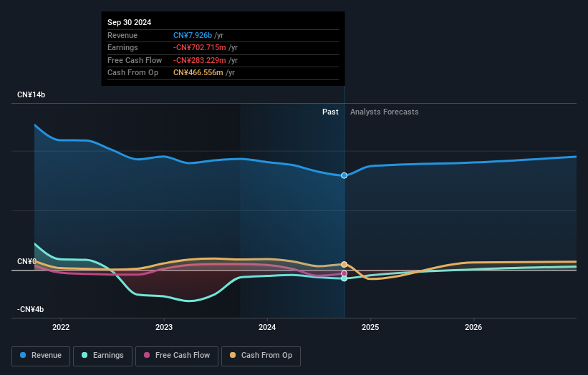Image resolution: width=588 pixels, height=375 pixels.
Task: Click the 2023 x-axis label
Action: (164, 327)
